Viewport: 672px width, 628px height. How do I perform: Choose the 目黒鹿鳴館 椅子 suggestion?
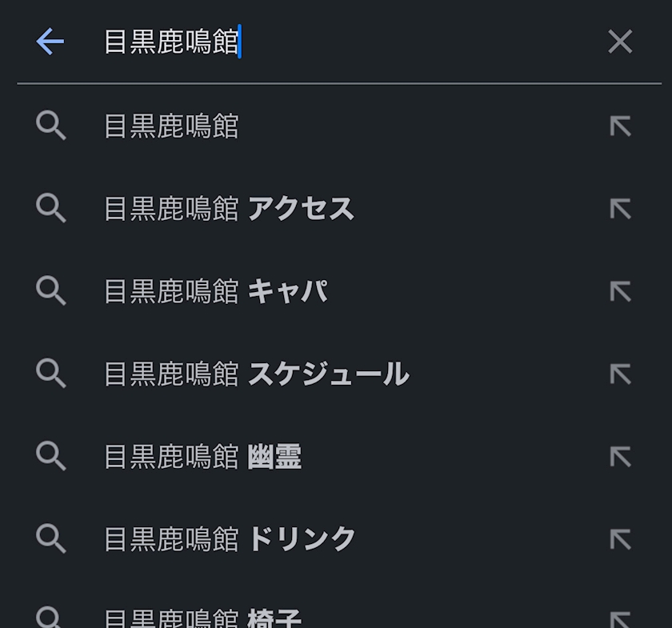point(202,618)
